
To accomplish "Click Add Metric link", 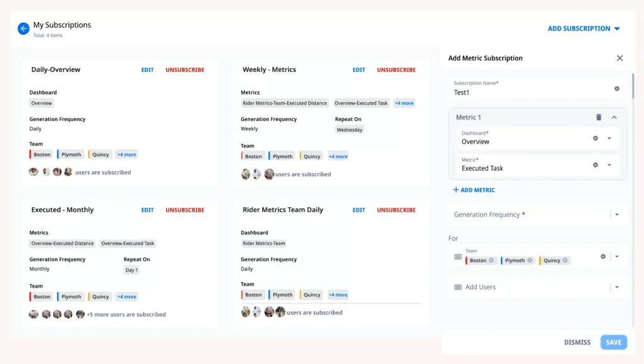I will [474, 190].
